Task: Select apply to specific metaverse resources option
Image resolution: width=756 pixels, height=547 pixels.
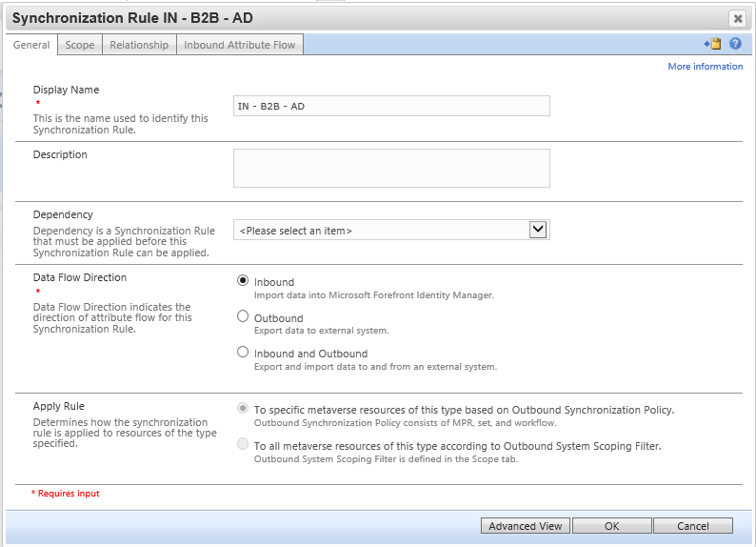Action: 243,409
